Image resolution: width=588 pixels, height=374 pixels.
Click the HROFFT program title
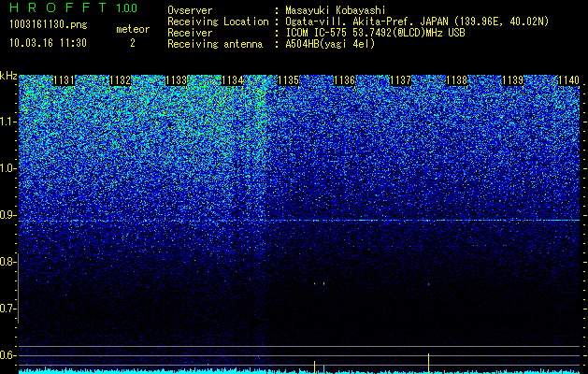click(x=59, y=7)
